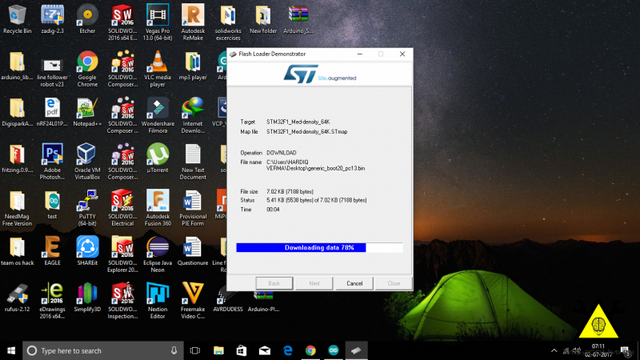The image size is (640, 360).
Task: Select the Vegas Pro 13.0 icon
Action: point(158,22)
